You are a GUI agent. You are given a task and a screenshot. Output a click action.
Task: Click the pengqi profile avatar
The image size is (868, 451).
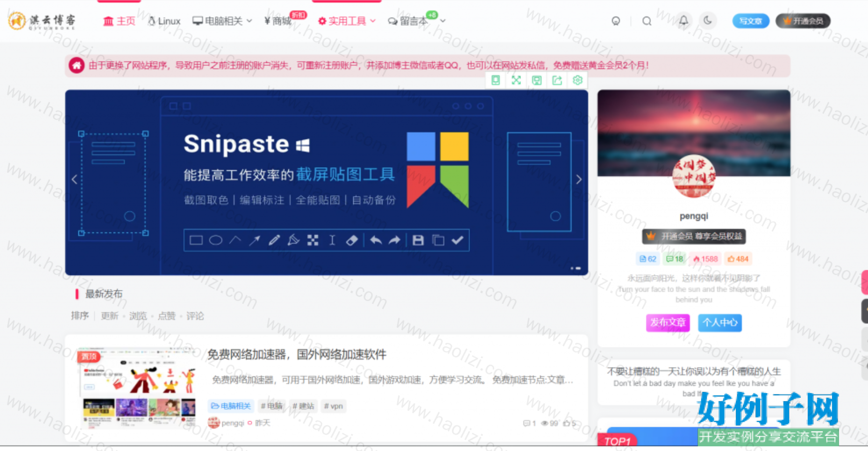[694, 176]
